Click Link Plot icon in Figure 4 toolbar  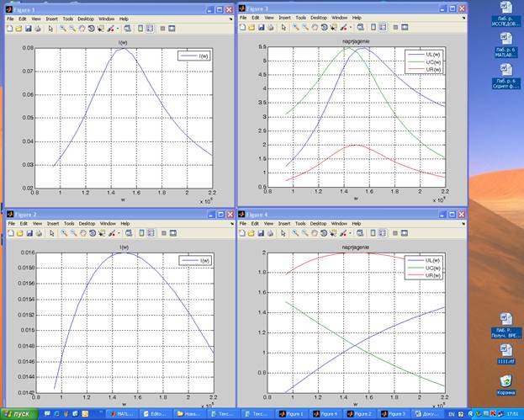point(360,233)
